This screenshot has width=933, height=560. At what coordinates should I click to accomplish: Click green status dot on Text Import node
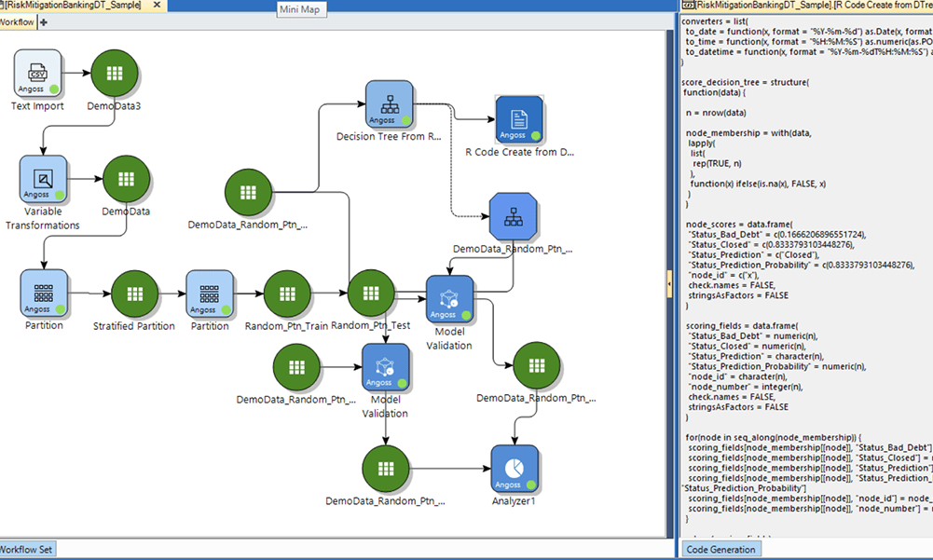54,89
